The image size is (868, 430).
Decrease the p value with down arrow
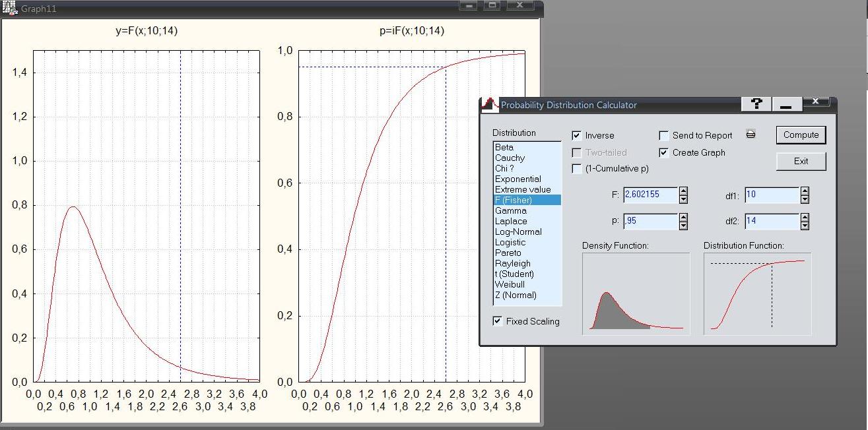pos(683,226)
